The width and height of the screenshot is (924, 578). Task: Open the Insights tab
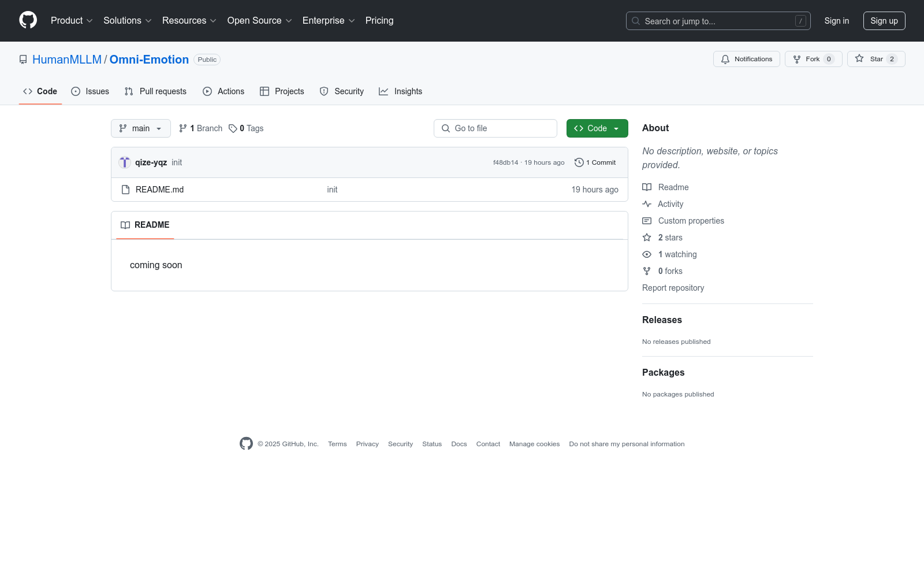point(401,91)
